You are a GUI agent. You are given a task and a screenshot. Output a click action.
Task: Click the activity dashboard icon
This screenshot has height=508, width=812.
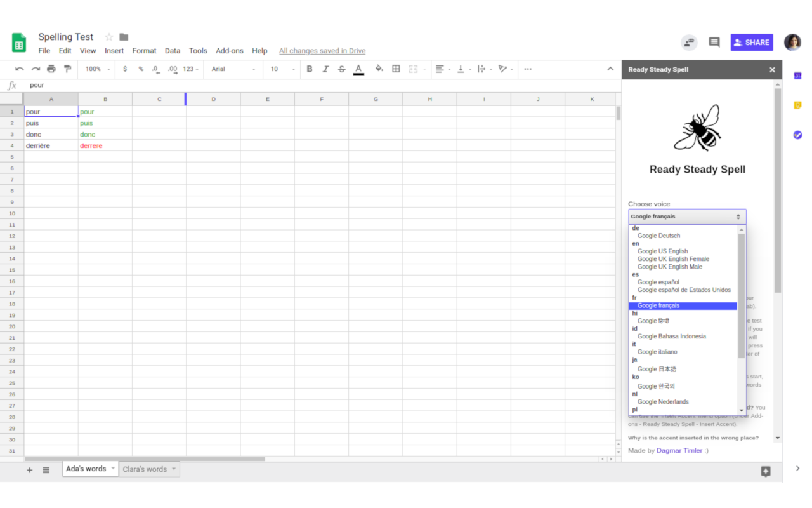689,43
